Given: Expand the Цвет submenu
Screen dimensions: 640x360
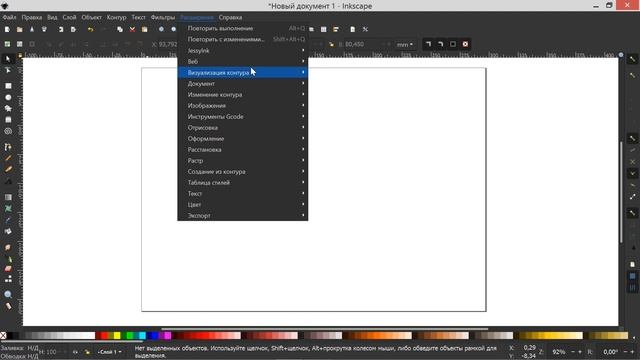Looking at the screenshot, I should coord(242,205).
